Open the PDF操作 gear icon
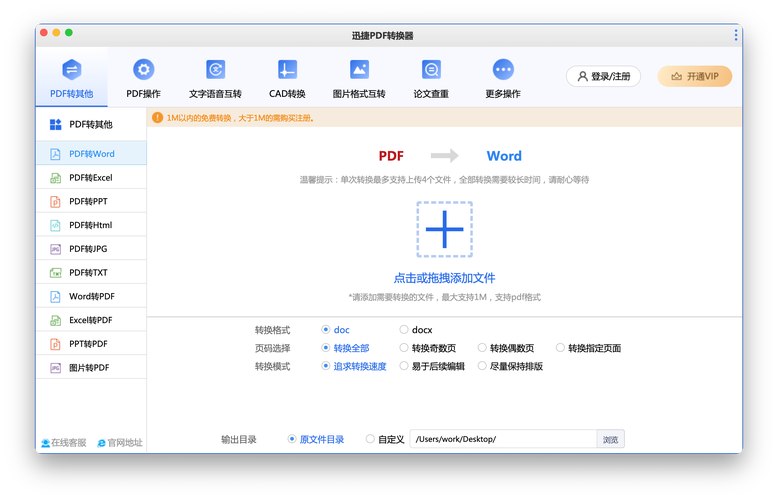 coord(143,69)
